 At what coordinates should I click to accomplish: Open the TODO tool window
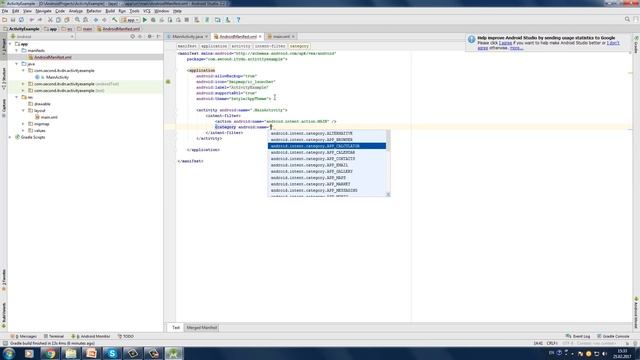click(x=126, y=336)
